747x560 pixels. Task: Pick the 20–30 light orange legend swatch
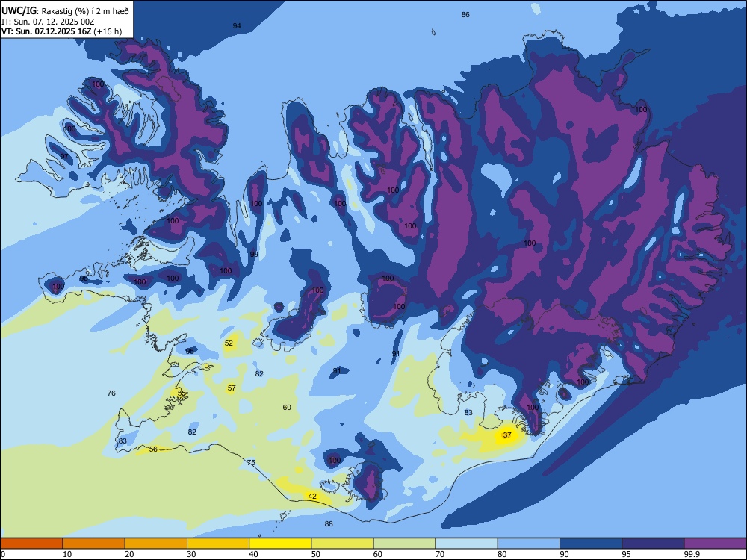(x=156, y=544)
